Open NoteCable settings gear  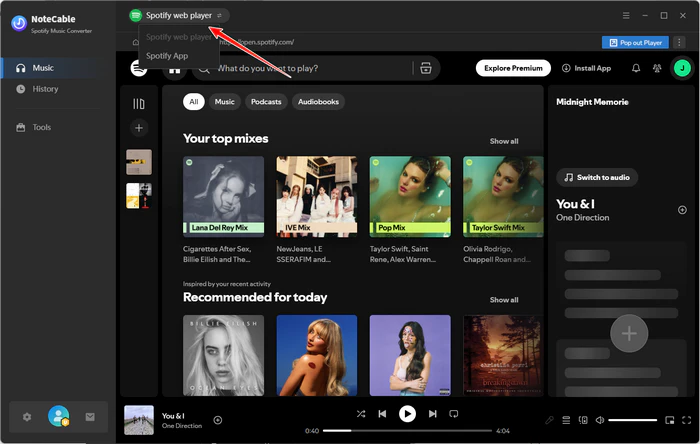[x=27, y=417]
